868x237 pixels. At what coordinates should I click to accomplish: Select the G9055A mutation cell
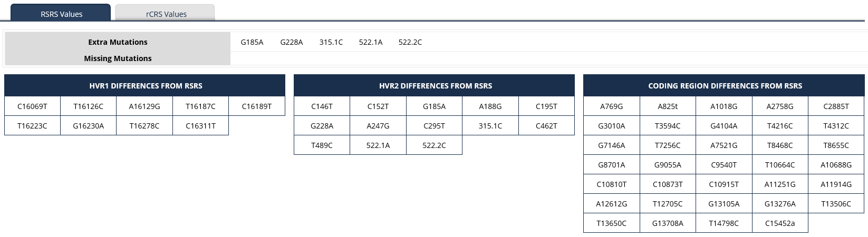(x=668, y=165)
